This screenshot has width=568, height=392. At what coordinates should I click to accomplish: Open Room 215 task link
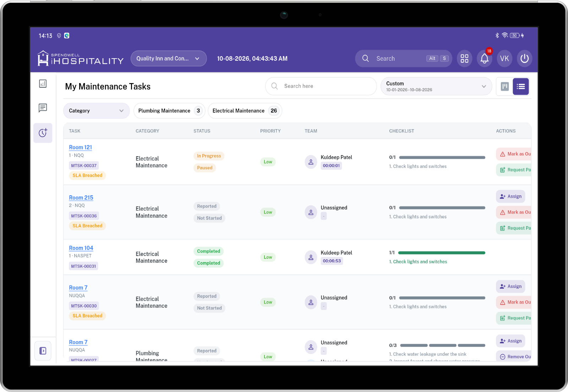coord(81,198)
